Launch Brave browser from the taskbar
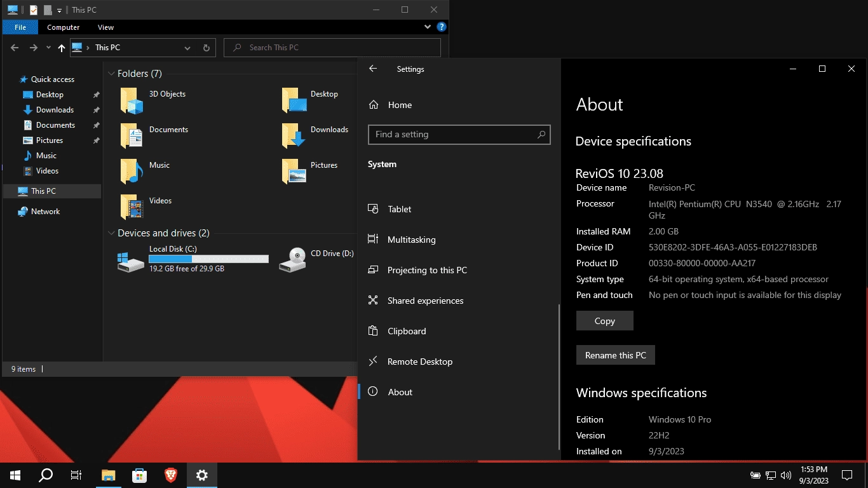 171,475
